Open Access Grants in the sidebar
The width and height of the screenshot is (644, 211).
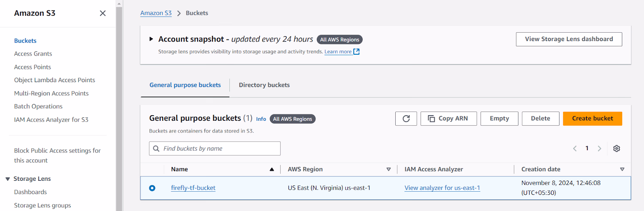[x=33, y=54]
